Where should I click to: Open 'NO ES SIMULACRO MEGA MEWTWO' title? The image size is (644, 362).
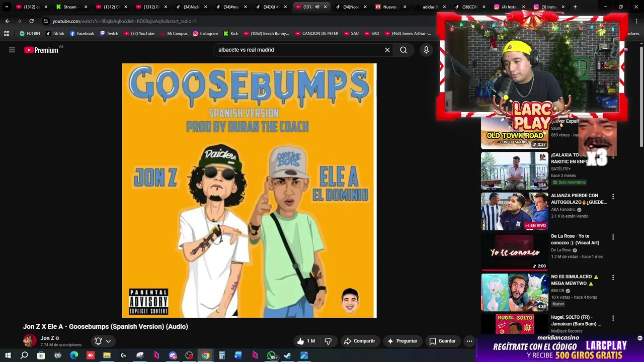(x=575, y=280)
